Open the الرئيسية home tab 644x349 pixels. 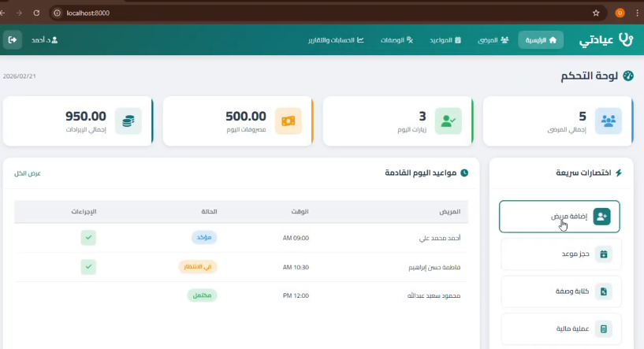(541, 39)
